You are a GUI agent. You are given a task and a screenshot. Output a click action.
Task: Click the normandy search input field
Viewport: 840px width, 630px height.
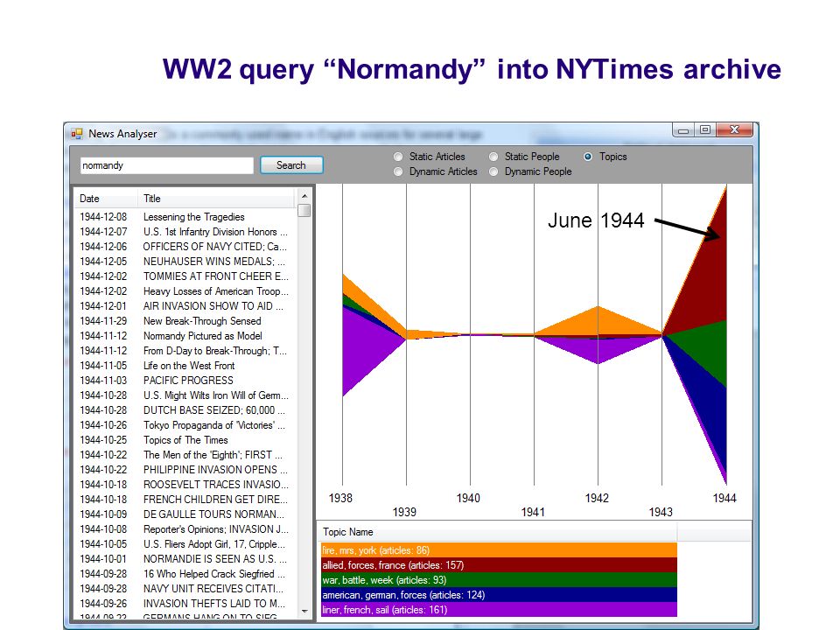coord(166,165)
